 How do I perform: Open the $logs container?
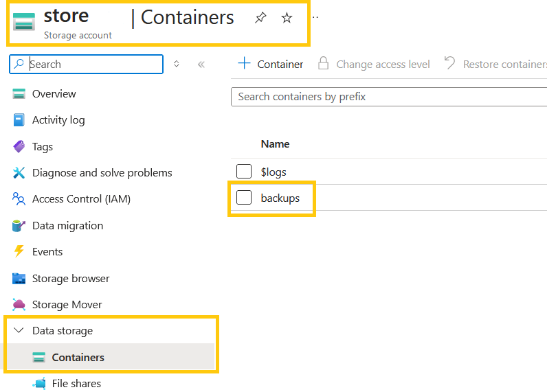pyautogui.click(x=273, y=172)
